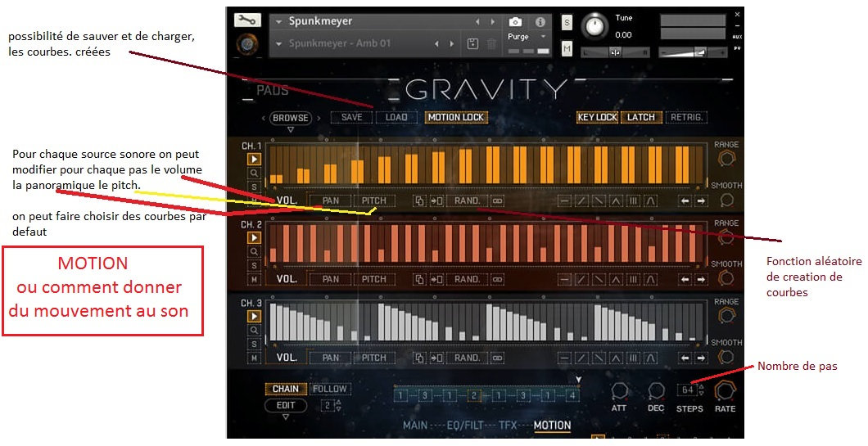Select PITCH lane on CH. 2
The image size is (868, 446).
click(374, 279)
